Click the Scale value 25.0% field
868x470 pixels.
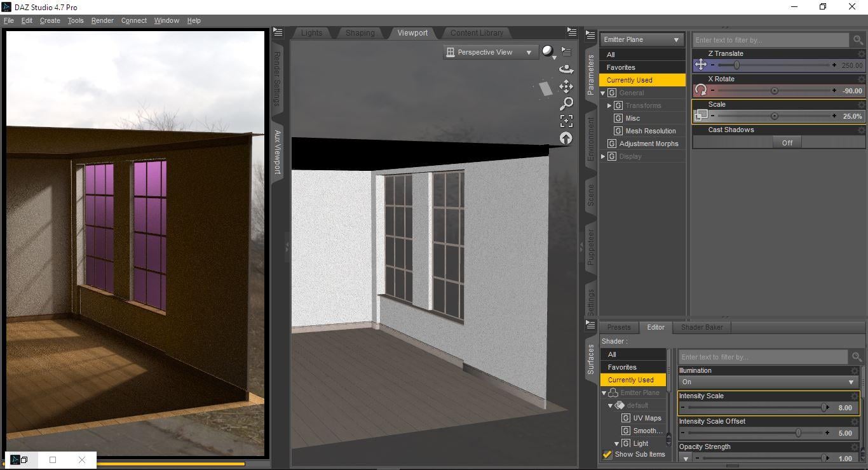851,116
